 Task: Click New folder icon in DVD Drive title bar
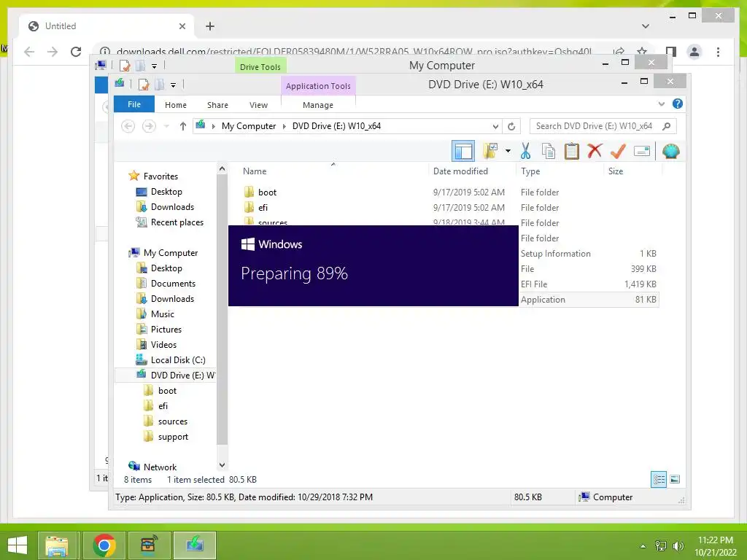point(160,85)
